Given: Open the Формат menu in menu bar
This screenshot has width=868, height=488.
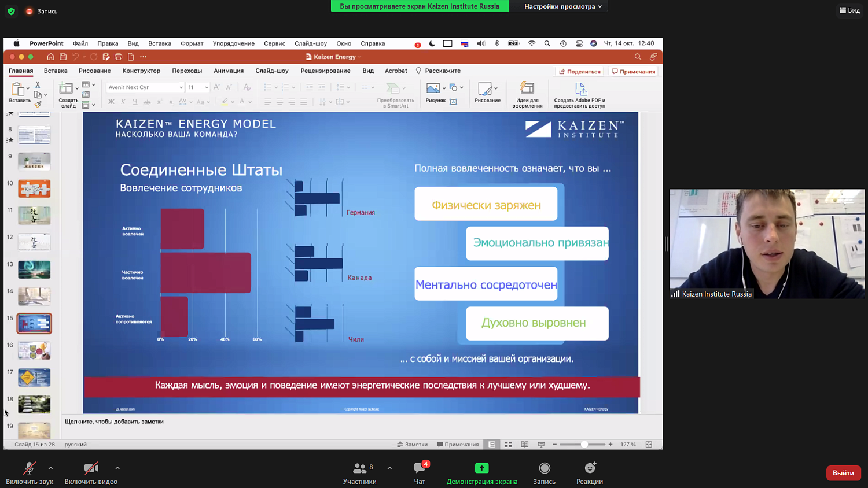Looking at the screenshot, I should pos(192,43).
